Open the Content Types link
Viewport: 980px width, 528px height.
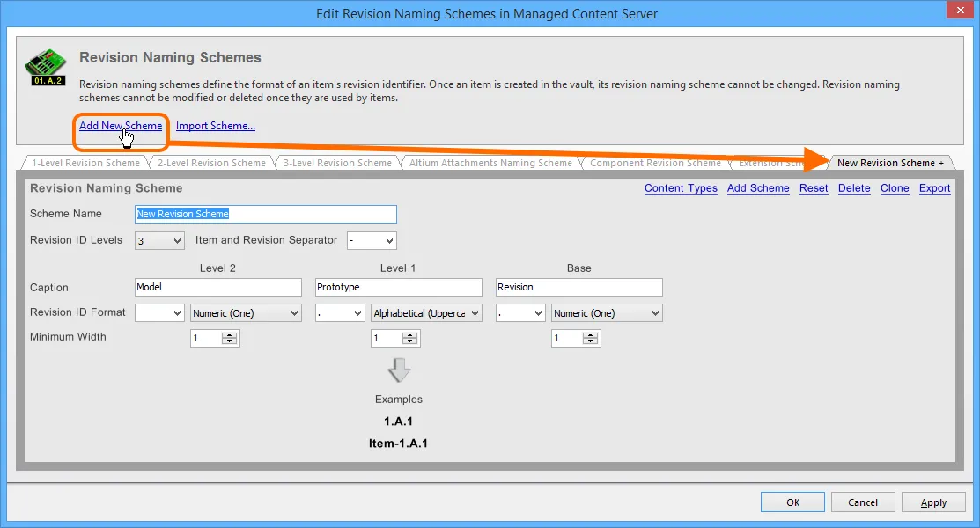tap(681, 188)
